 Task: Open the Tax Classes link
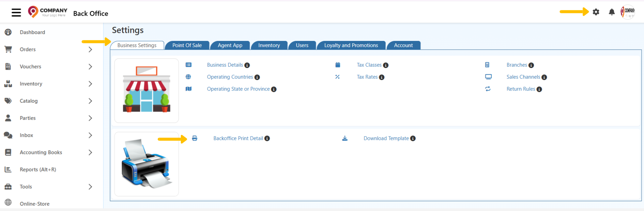coord(369,65)
